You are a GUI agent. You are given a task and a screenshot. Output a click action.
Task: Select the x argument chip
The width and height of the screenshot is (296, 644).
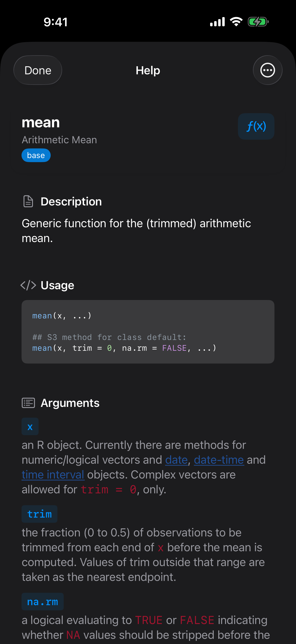click(30, 426)
